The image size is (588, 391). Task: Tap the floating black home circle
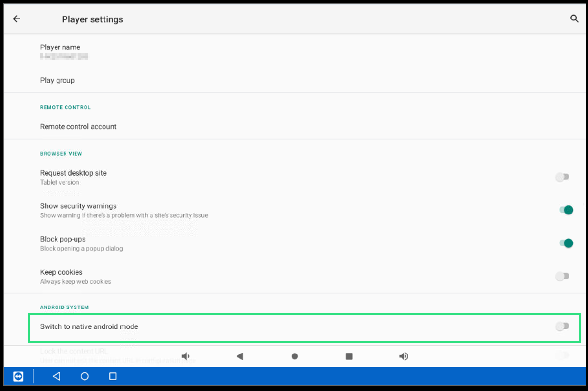[x=294, y=356]
